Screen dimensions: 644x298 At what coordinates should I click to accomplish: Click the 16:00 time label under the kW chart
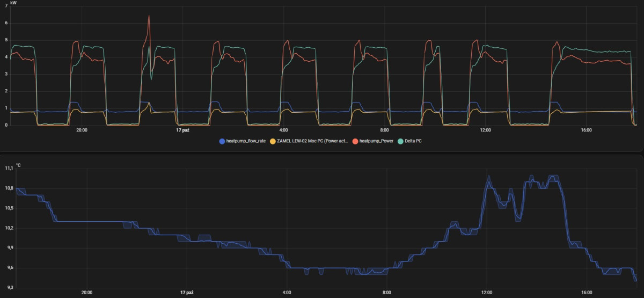point(586,130)
